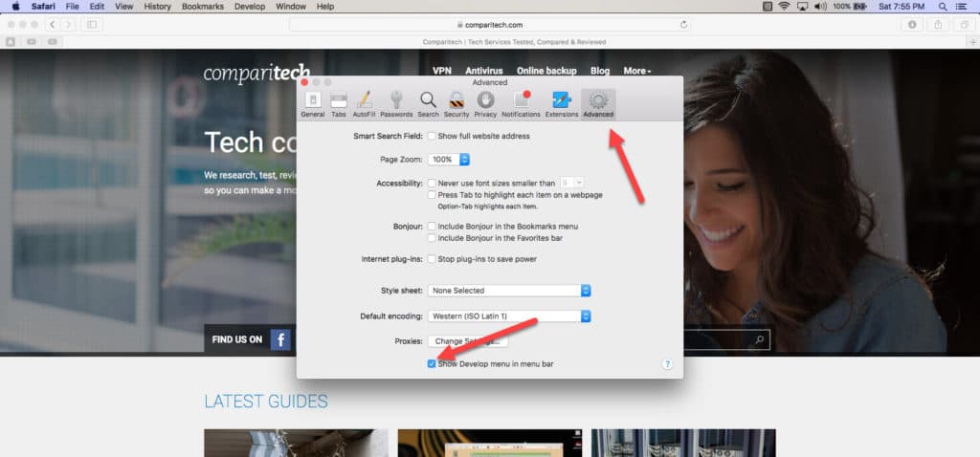
Task: Click the Facebook icon on the page
Action: click(x=280, y=339)
